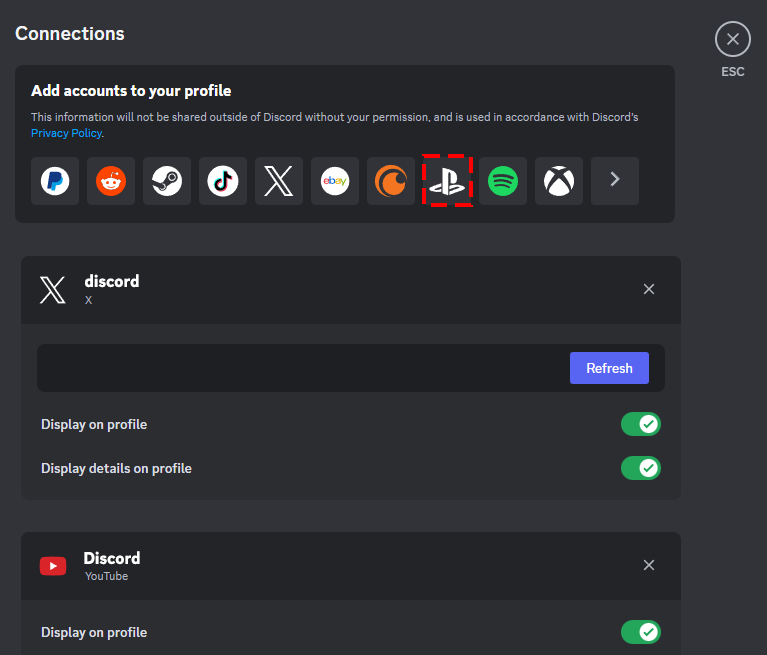Remove the X discord connection
The image size is (767, 655).
click(649, 289)
